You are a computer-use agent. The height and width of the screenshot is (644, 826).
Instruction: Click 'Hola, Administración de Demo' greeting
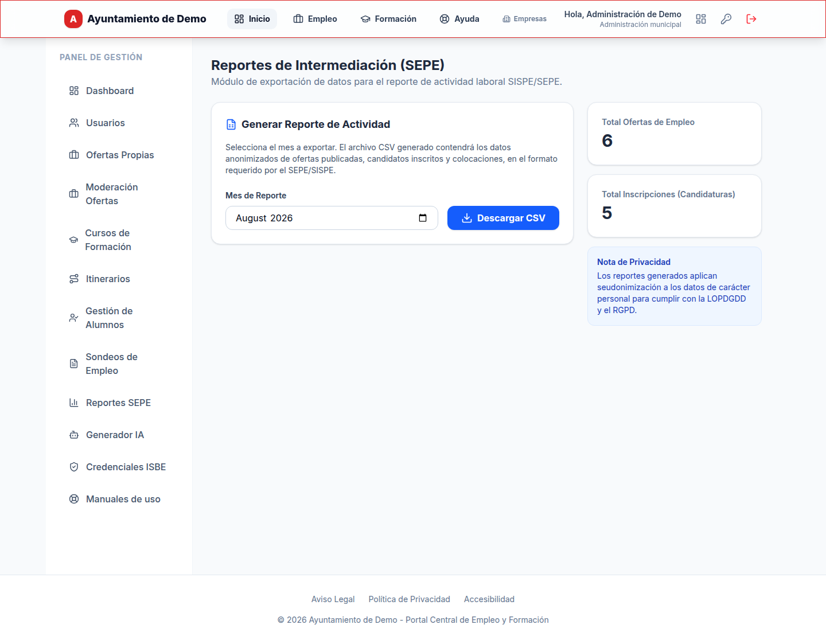pos(623,14)
